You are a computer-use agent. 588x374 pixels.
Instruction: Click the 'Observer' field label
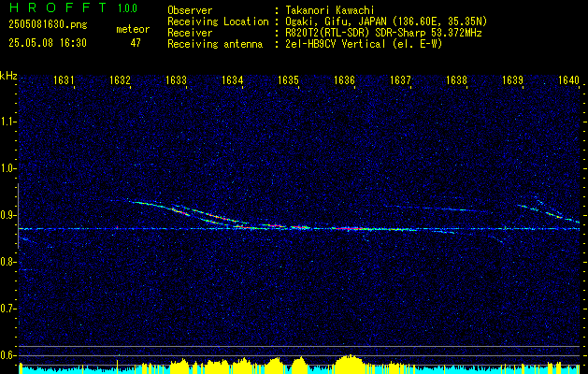190,10
